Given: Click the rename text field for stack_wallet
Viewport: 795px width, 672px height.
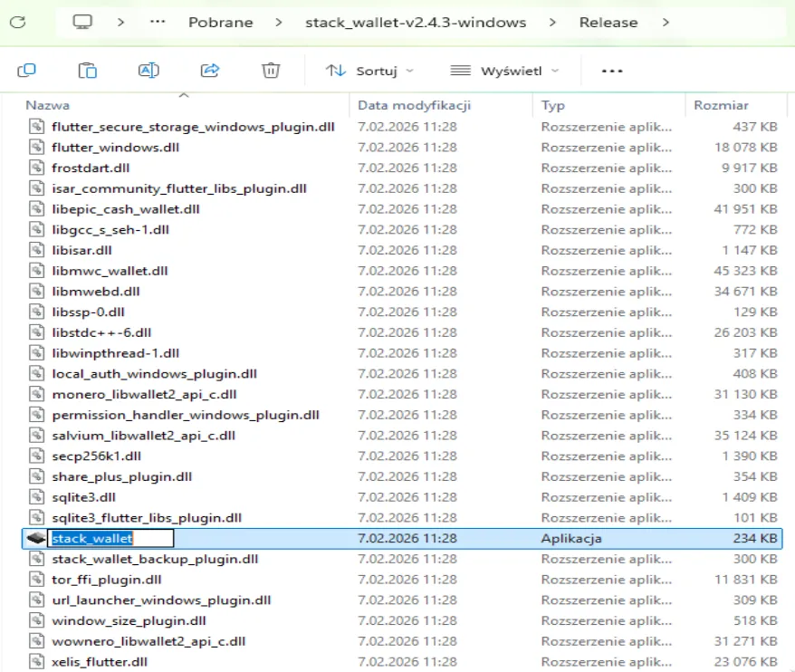Looking at the screenshot, I should [x=110, y=538].
